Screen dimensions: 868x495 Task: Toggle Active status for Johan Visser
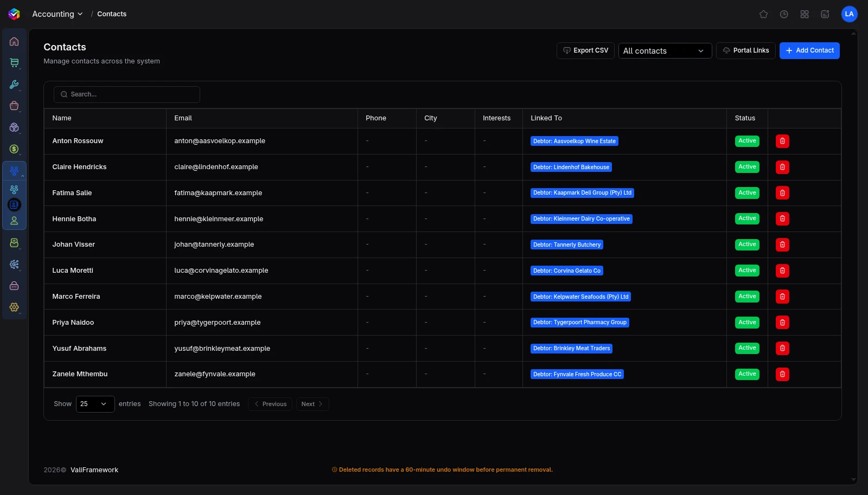[747, 245]
